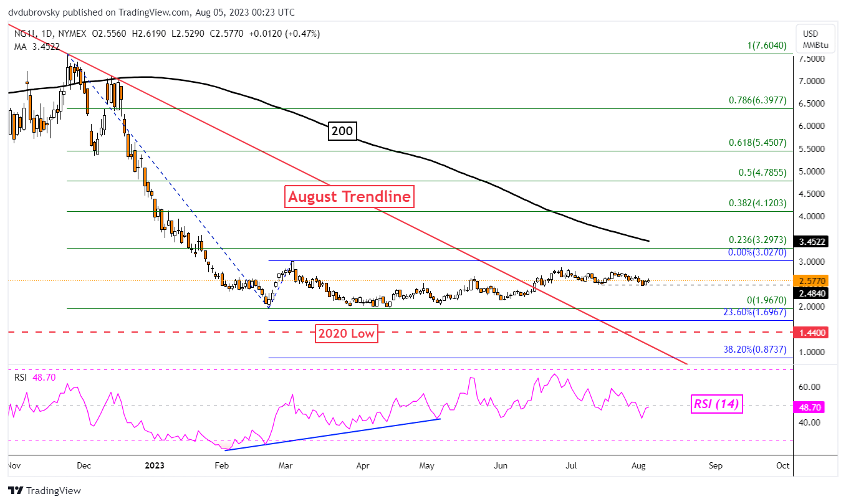Click the 40.00 RSI axis label

click(809, 422)
